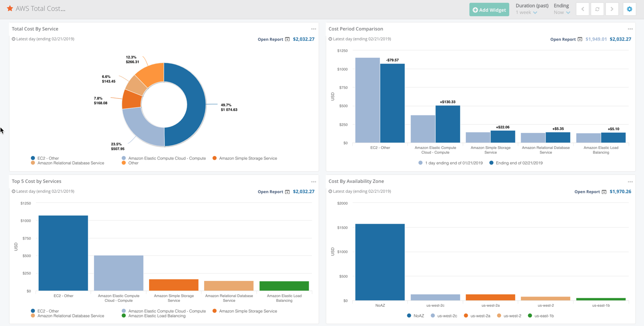Open Report for Cost Period Comparison
Image resolution: width=644 pixels, height=326 pixels.
click(566, 39)
